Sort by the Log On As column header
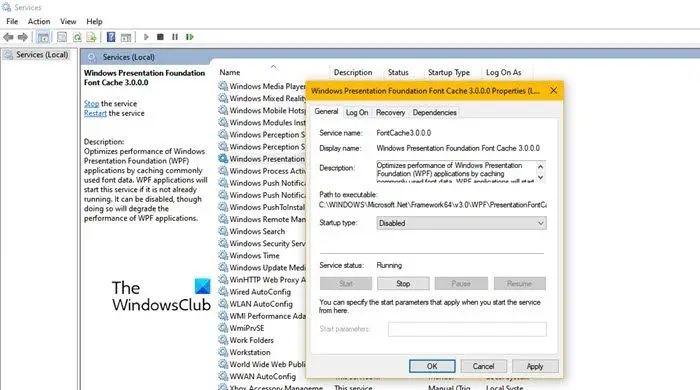Viewport: 700px width, 390px height. (504, 72)
